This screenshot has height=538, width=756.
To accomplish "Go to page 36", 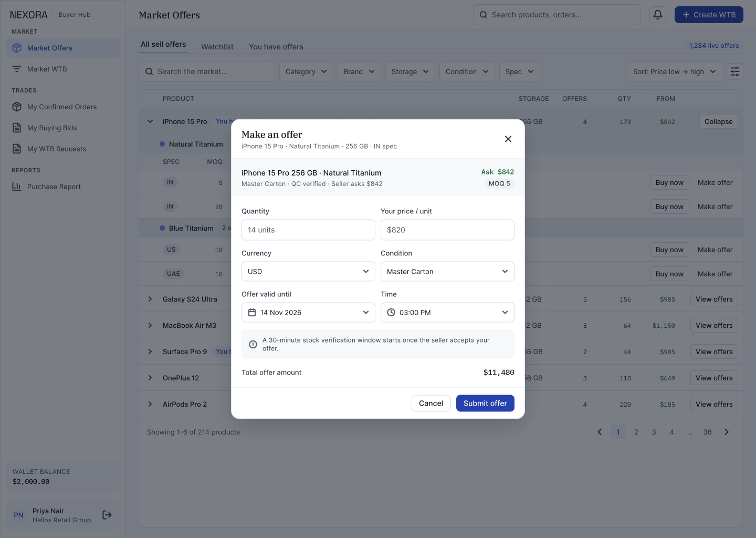I will coord(708,432).
